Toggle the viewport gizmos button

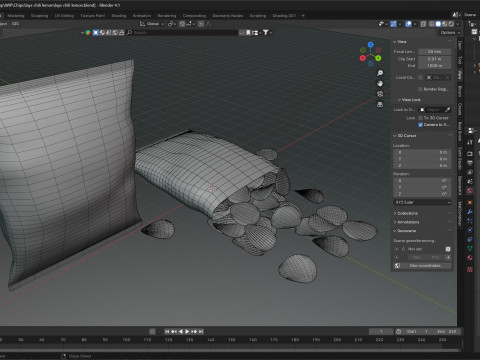(x=394, y=24)
